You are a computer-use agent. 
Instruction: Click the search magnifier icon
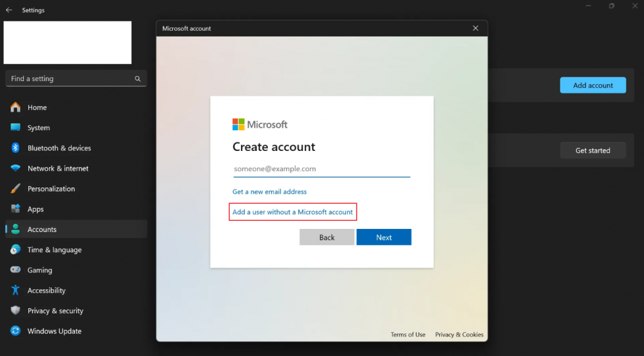[138, 79]
